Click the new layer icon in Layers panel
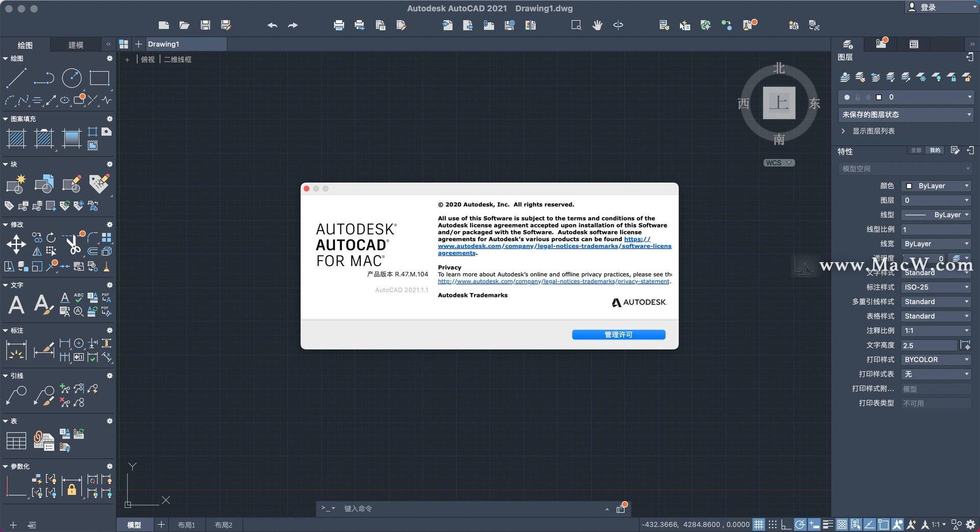Viewport: 980px width, 532px height. tap(845, 77)
